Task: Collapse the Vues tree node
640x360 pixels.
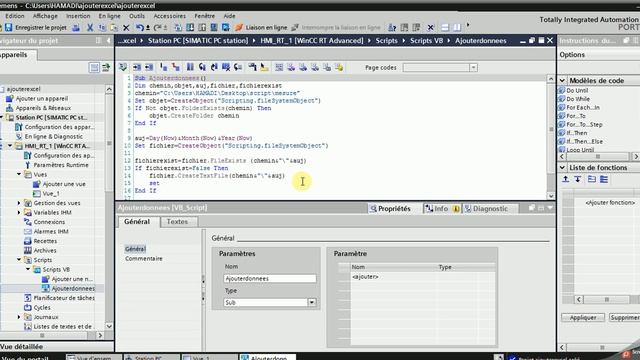Action: 19,174
